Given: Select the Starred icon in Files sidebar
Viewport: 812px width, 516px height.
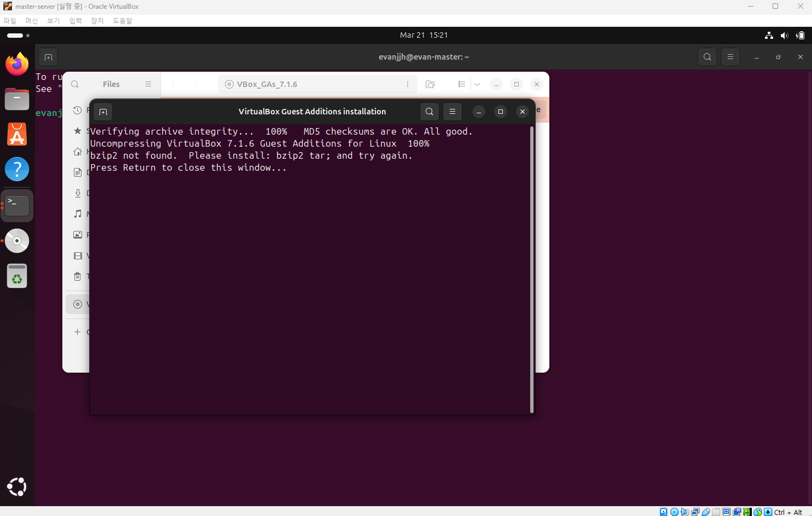Looking at the screenshot, I should tap(78, 131).
